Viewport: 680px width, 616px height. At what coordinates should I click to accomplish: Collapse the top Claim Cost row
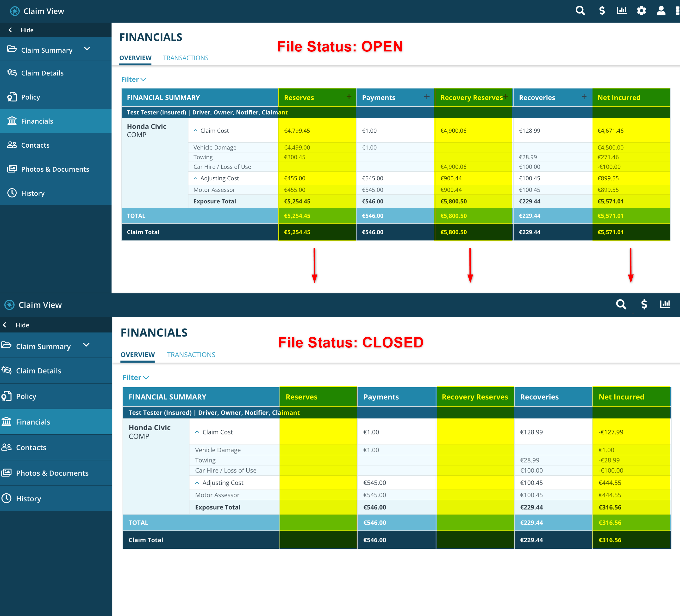click(x=195, y=131)
